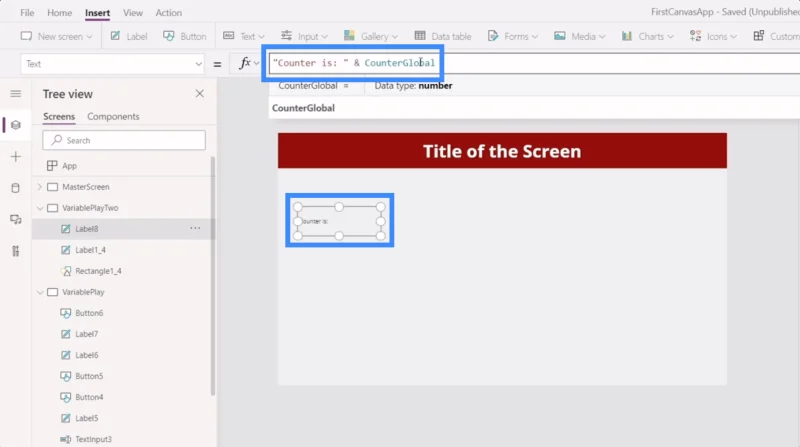Viewport: 800px width, 447px height.
Task: Open the Data sources sidebar icon
Action: pos(16,188)
